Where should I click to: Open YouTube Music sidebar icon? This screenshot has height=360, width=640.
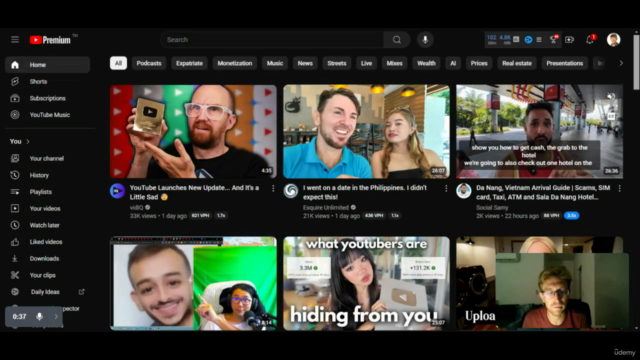click(15, 115)
